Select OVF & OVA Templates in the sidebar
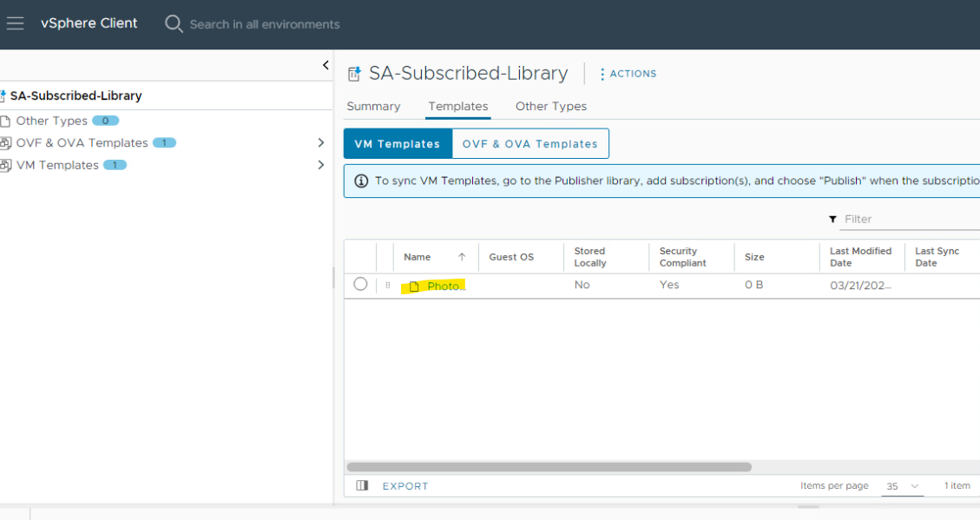 [82, 143]
